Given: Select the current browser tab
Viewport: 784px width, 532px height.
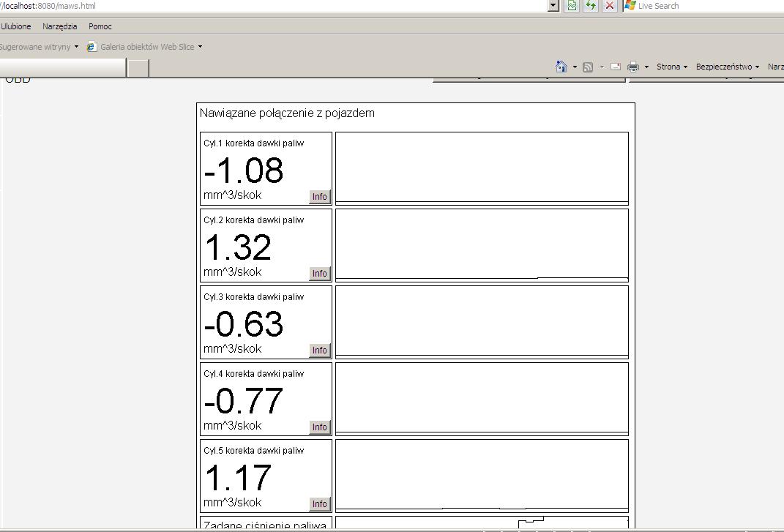Looking at the screenshot, I should pos(62,67).
